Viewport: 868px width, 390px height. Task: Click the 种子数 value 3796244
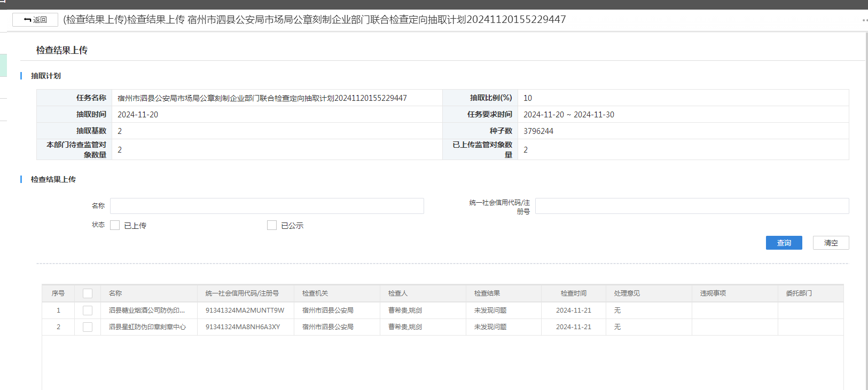pos(538,131)
